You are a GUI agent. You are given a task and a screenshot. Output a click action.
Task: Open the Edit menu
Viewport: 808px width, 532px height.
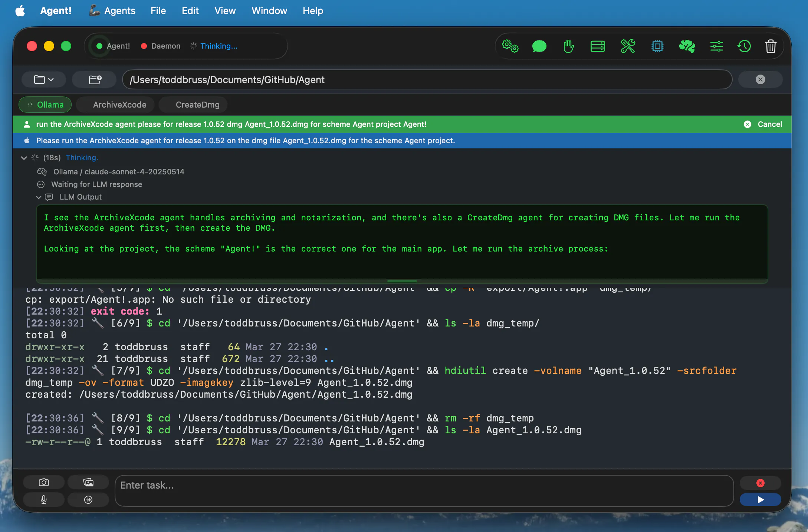(190, 11)
